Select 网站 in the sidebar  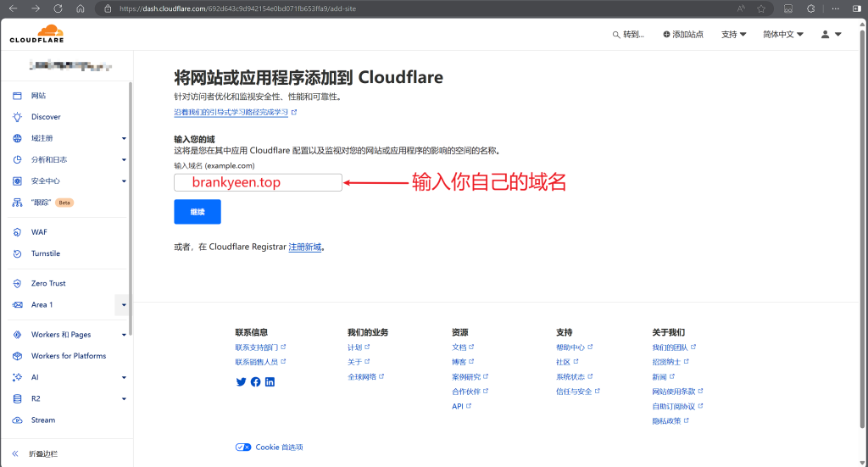pos(38,96)
